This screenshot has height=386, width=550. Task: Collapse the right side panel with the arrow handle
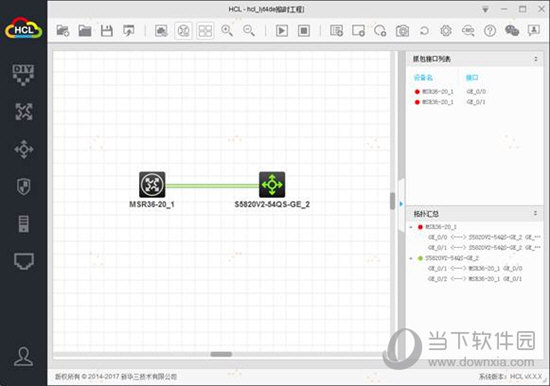tap(401, 204)
